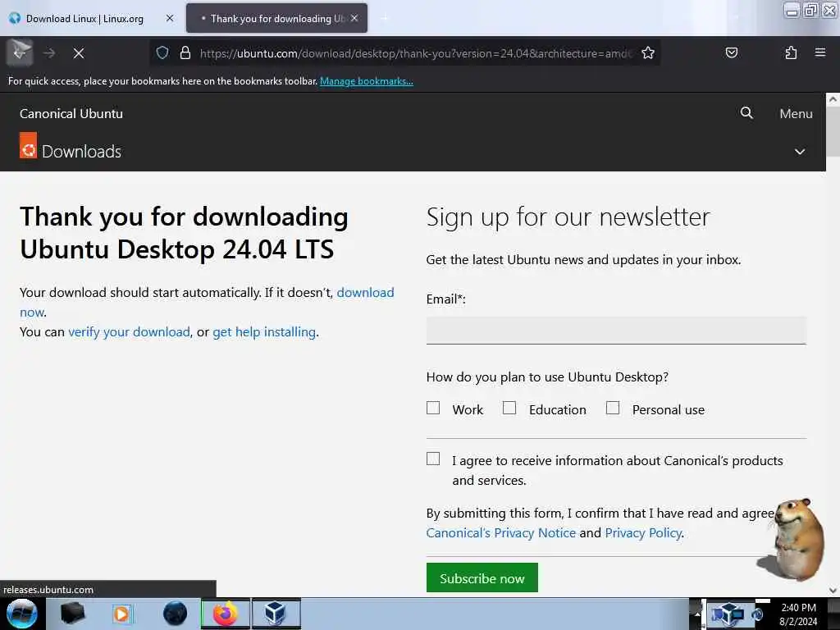Check the Education checkbox
The width and height of the screenshot is (840, 630).
click(x=509, y=409)
